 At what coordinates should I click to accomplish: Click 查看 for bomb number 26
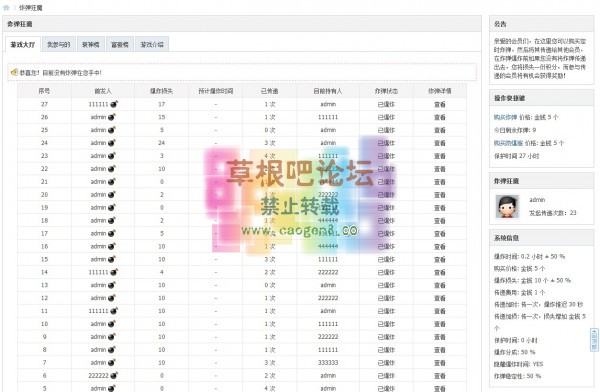440,117
